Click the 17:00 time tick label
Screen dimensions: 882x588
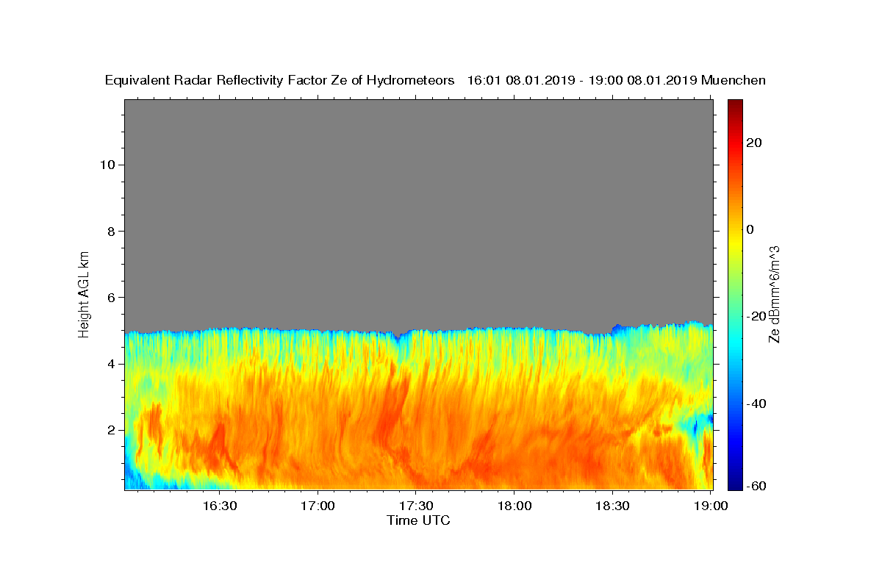(318, 506)
